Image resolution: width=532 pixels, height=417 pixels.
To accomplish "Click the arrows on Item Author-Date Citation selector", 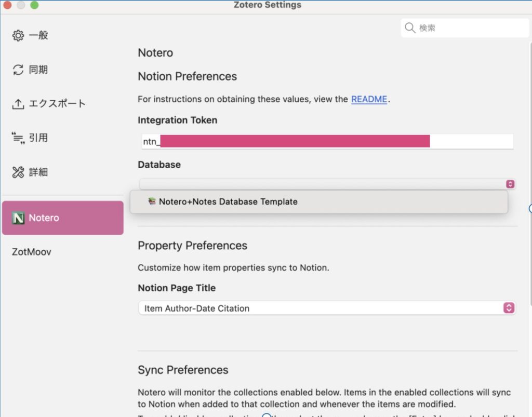I will tap(509, 308).
